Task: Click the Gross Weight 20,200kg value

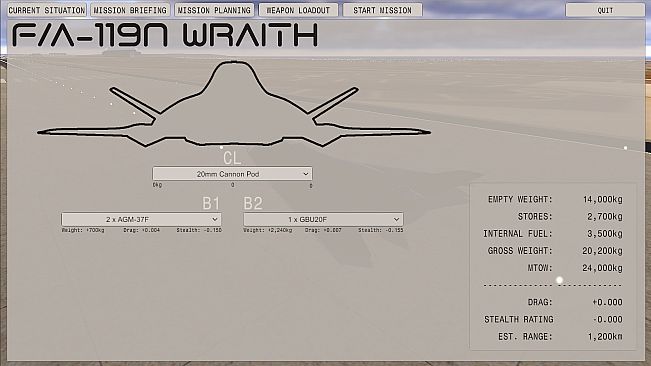Action: (602, 251)
